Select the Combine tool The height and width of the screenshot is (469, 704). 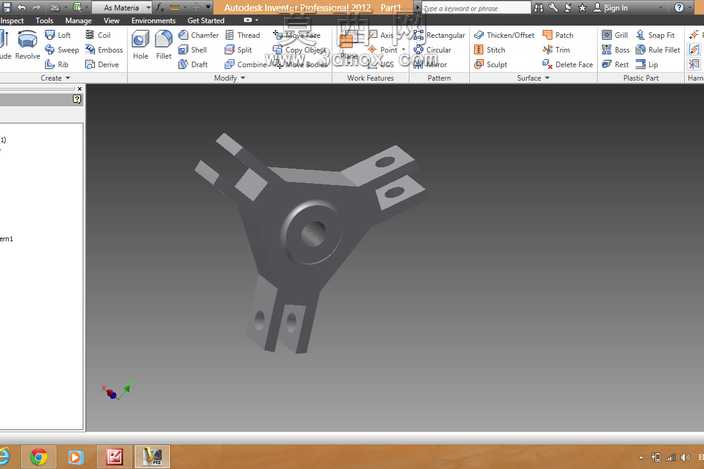pyautogui.click(x=246, y=65)
